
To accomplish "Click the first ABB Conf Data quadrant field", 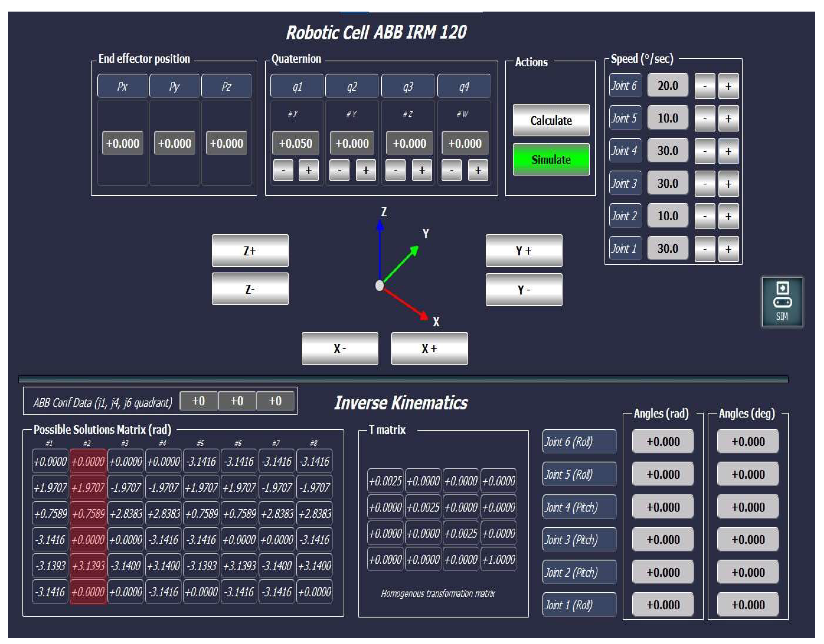I will (x=199, y=401).
